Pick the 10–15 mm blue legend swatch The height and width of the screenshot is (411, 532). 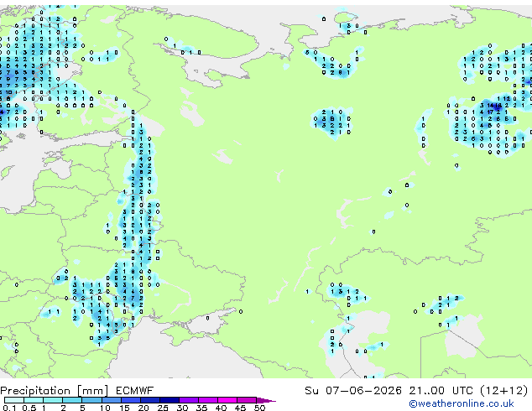coord(112,400)
